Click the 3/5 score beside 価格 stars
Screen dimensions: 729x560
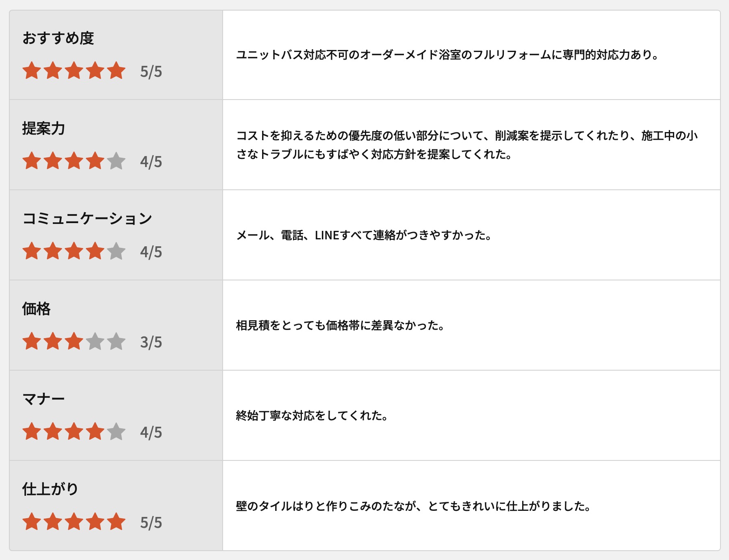[151, 343]
